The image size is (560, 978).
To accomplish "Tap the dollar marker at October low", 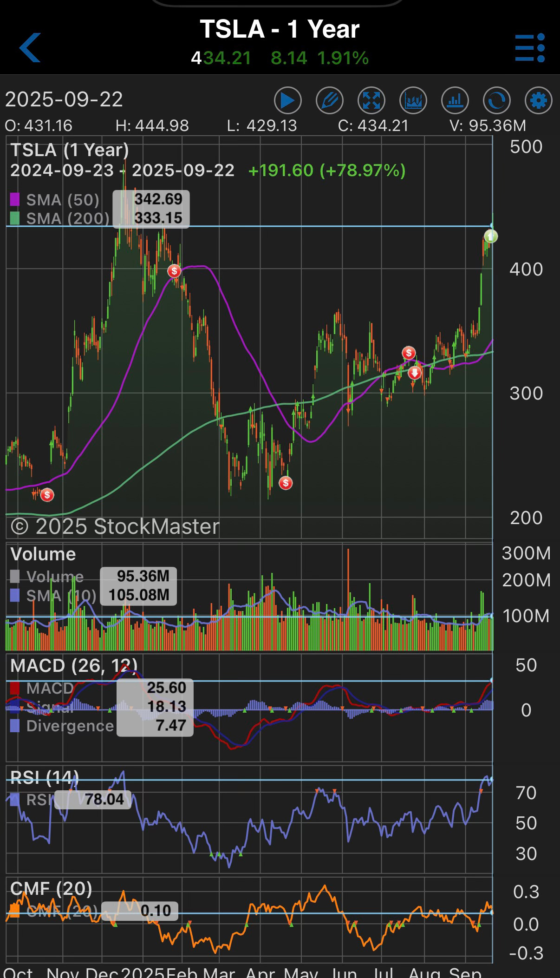I will point(47,495).
